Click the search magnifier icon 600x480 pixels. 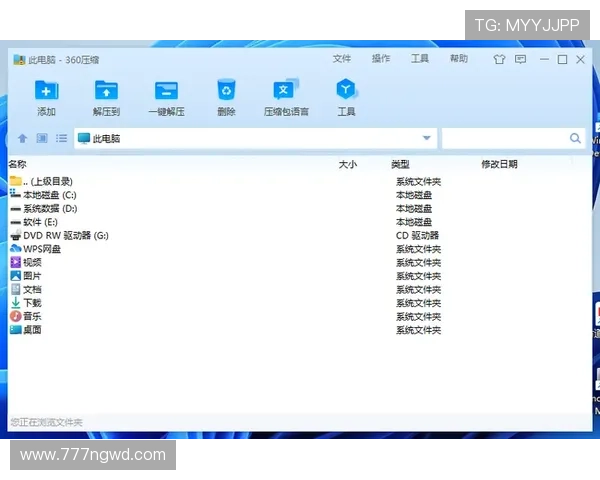point(575,138)
